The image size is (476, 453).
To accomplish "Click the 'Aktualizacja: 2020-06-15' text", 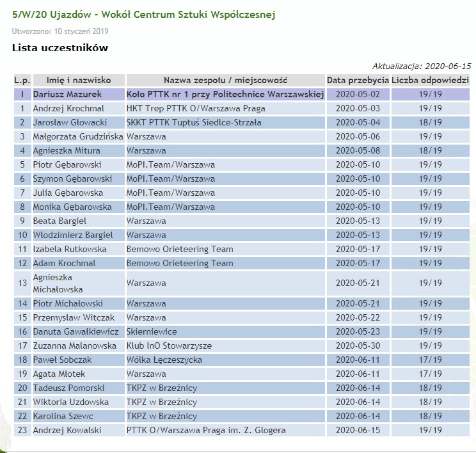I will (x=422, y=66).
